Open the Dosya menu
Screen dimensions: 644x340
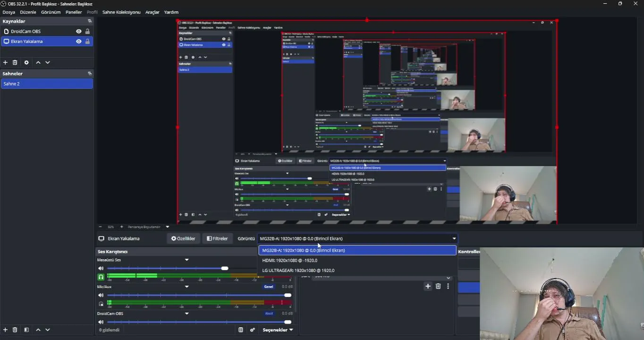(9, 12)
